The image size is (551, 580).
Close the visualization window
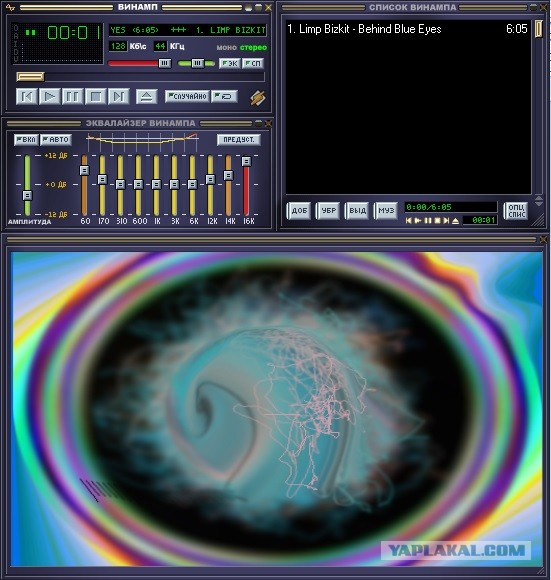[x=543, y=240]
